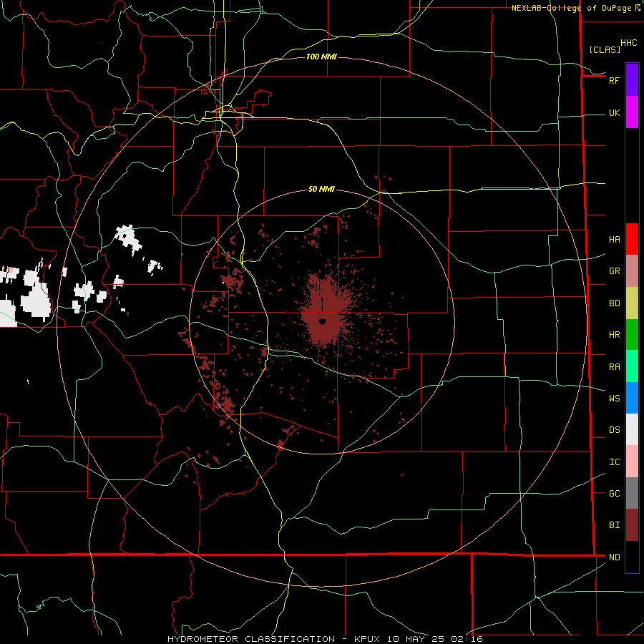Image resolution: width=644 pixels, height=644 pixels.
Task: Click the HA legend label
Action: click(614, 239)
